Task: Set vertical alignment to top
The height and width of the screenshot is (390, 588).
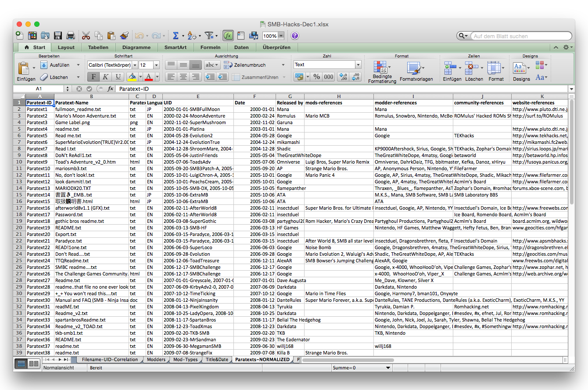Action: coord(171,64)
